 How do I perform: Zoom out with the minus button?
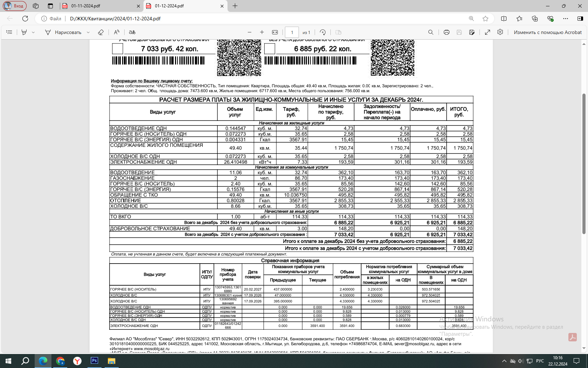250,32
